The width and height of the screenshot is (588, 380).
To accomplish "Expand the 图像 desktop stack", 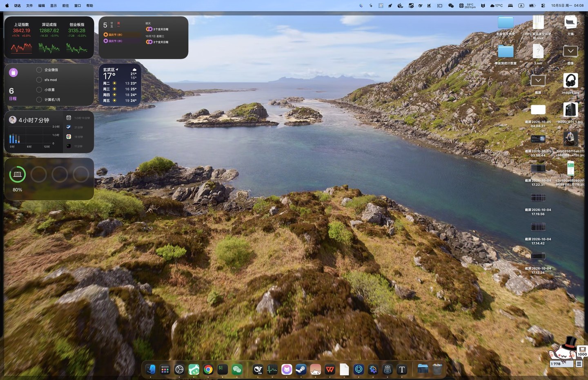I will click(570, 51).
